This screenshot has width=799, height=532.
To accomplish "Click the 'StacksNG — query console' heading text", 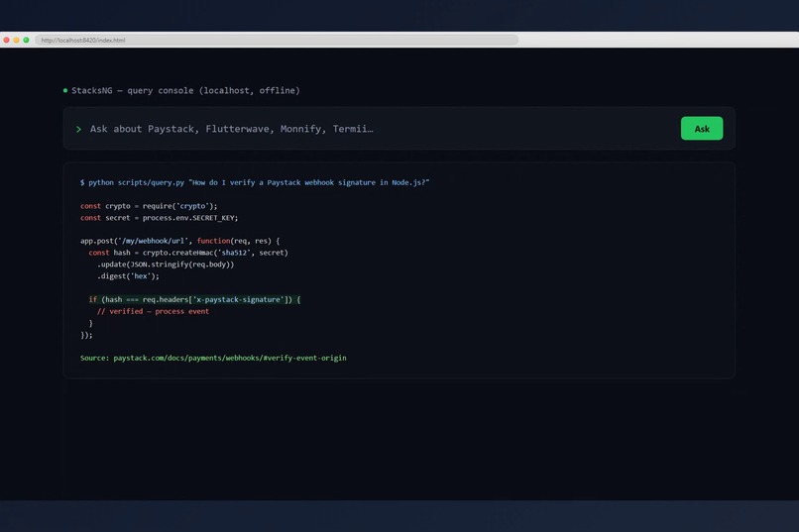I will point(185,90).
